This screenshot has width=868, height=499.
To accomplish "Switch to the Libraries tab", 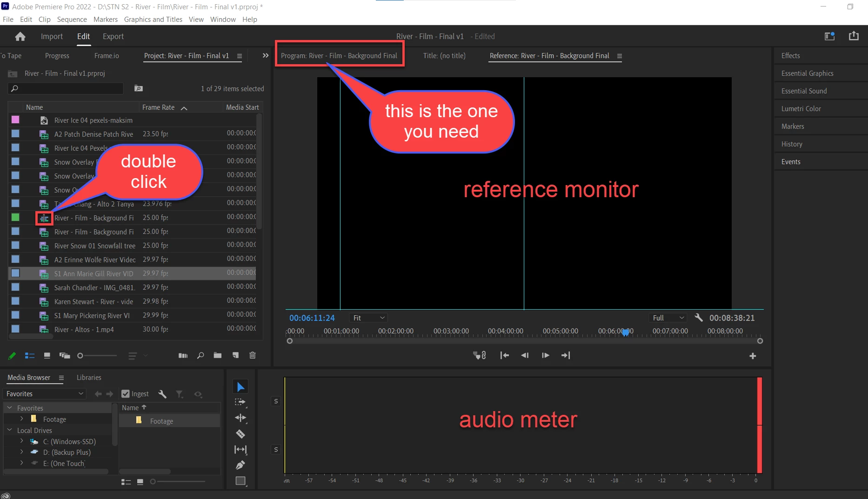I will pyautogui.click(x=89, y=378).
